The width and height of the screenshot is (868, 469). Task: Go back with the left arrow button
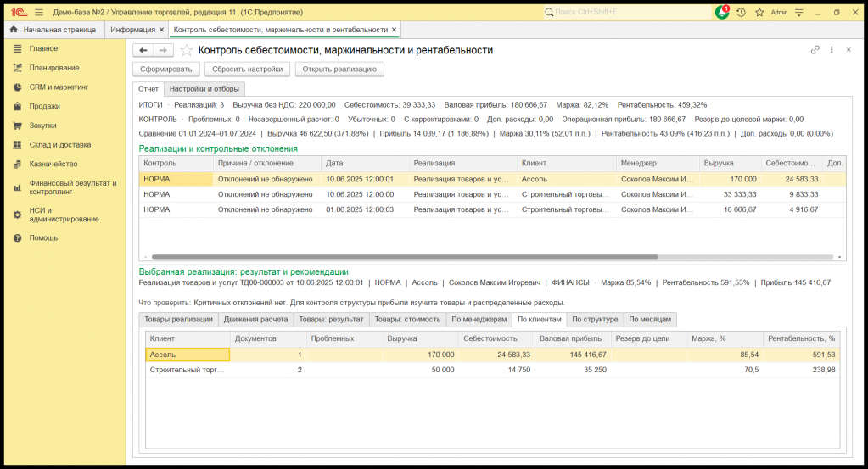tap(143, 50)
